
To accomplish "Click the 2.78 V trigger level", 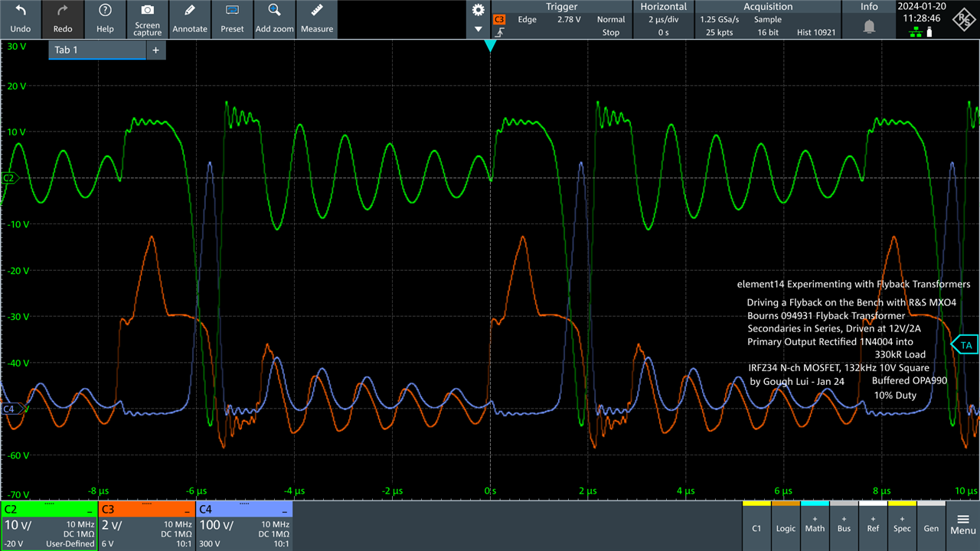I will [570, 20].
